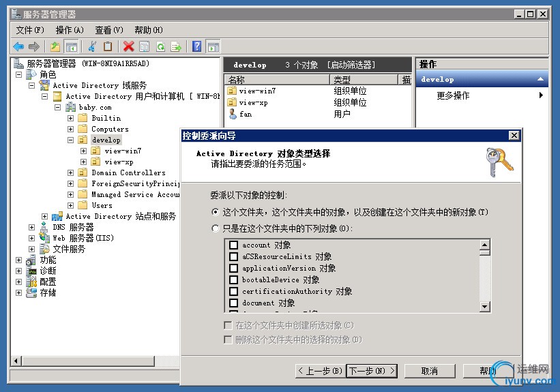Viewport: 560px width, 392px height.
Task: Click the 下一步(N) next button
Action: (x=372, y=371)
